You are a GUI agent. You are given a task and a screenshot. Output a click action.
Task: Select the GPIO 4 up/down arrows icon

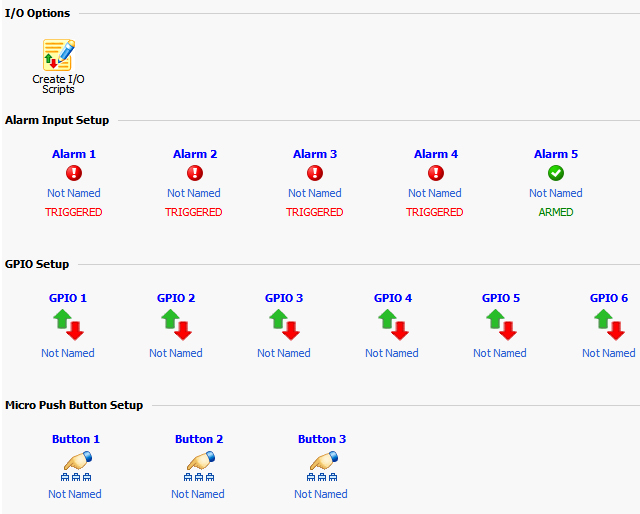click(392, 324)
